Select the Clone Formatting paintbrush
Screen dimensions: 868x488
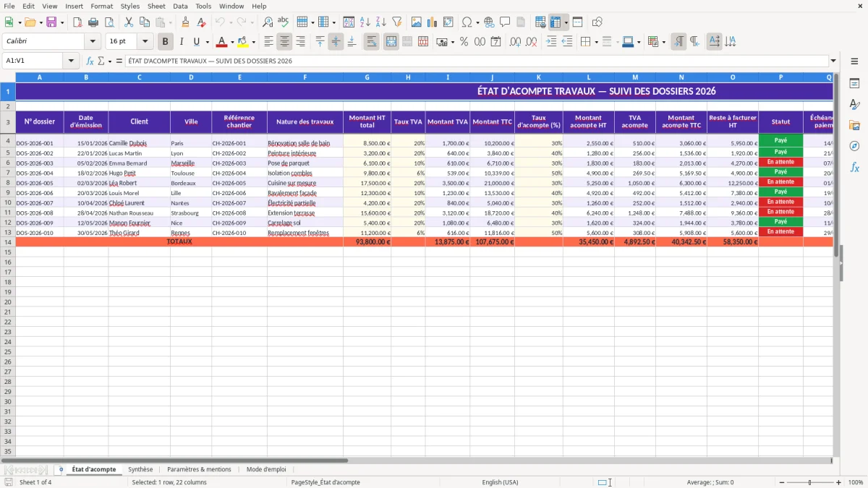tap(185, 22)
